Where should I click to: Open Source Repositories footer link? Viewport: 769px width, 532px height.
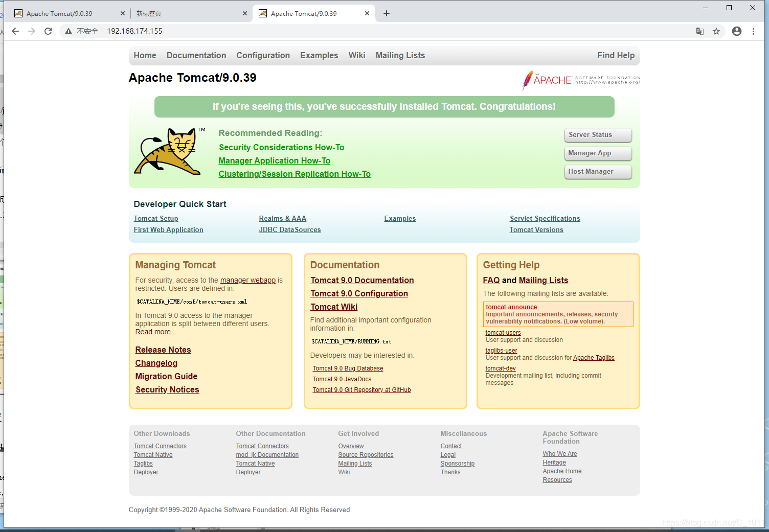point(366,455)
